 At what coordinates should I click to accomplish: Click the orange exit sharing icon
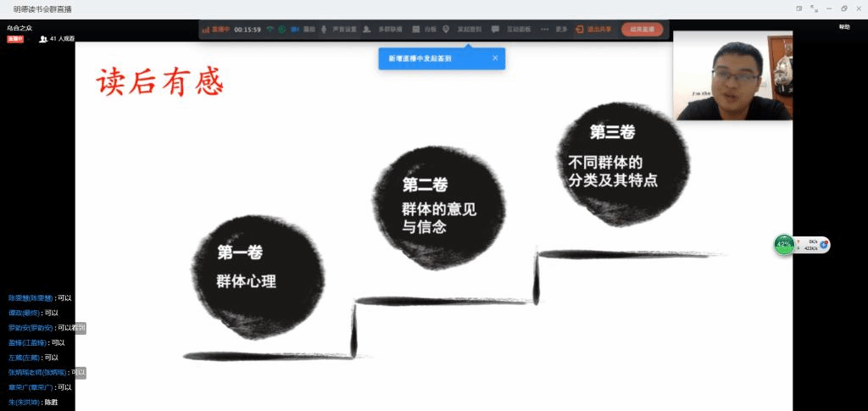pos(579,29)
